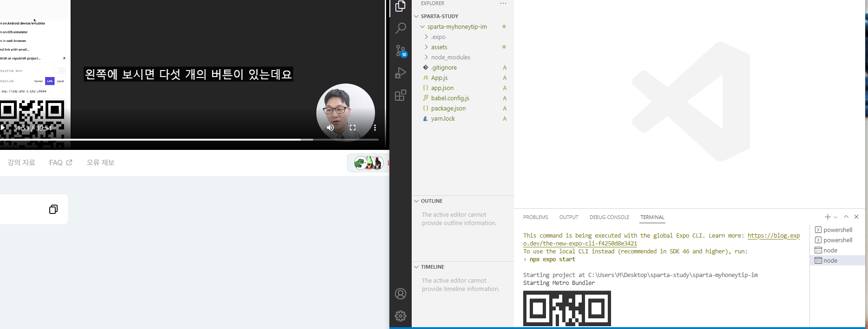The height and width of the screenshot is (329, 868).
Task: Open Source Control view with 10 badge
Action: (401, 51)
